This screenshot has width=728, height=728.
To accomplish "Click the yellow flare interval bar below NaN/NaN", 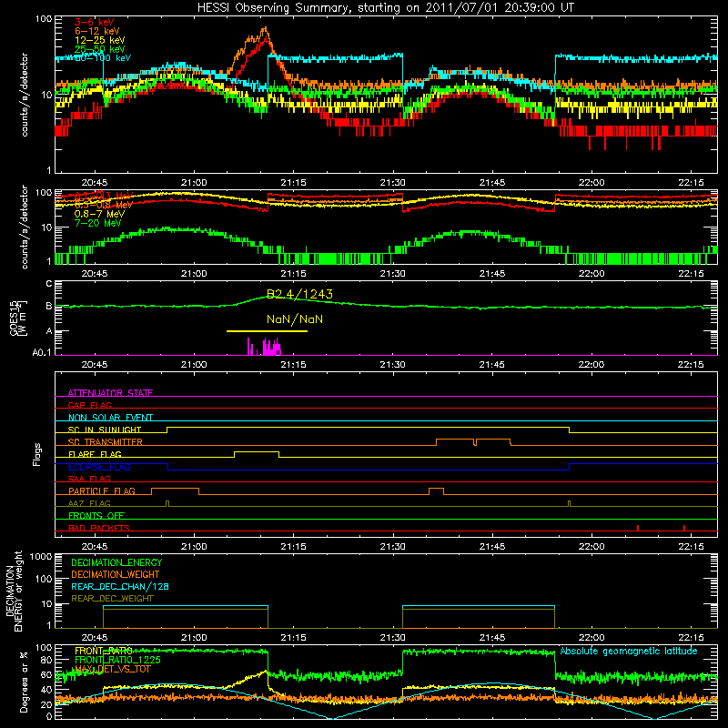I will pyautogui.click(x=267, y=331).
